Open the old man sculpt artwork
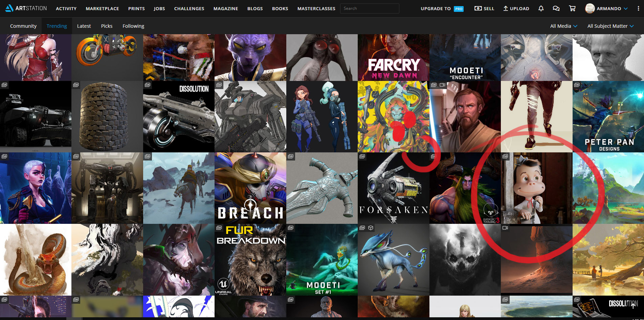Viewport: 644px width, 320px height. click(608, 57)
